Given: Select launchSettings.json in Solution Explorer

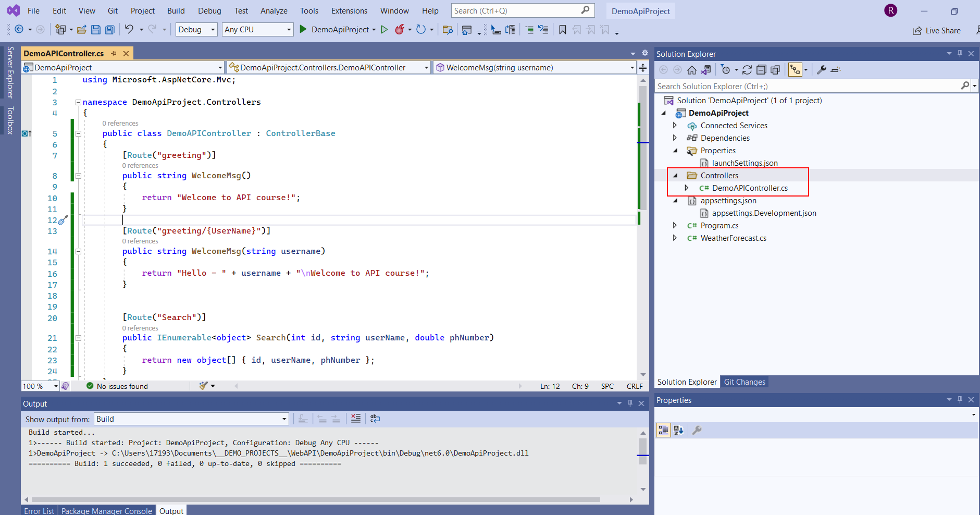Looking at the screenshot, I should 745,163.
